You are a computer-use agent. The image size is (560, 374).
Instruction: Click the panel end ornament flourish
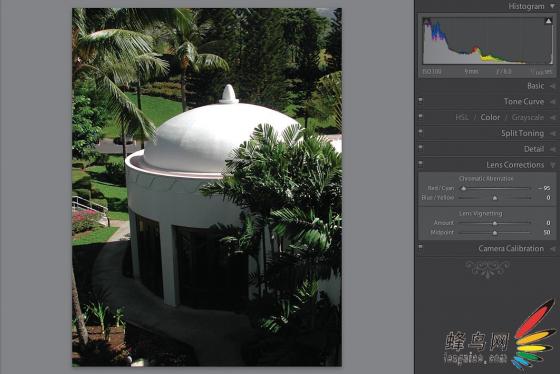pos(488,269)
